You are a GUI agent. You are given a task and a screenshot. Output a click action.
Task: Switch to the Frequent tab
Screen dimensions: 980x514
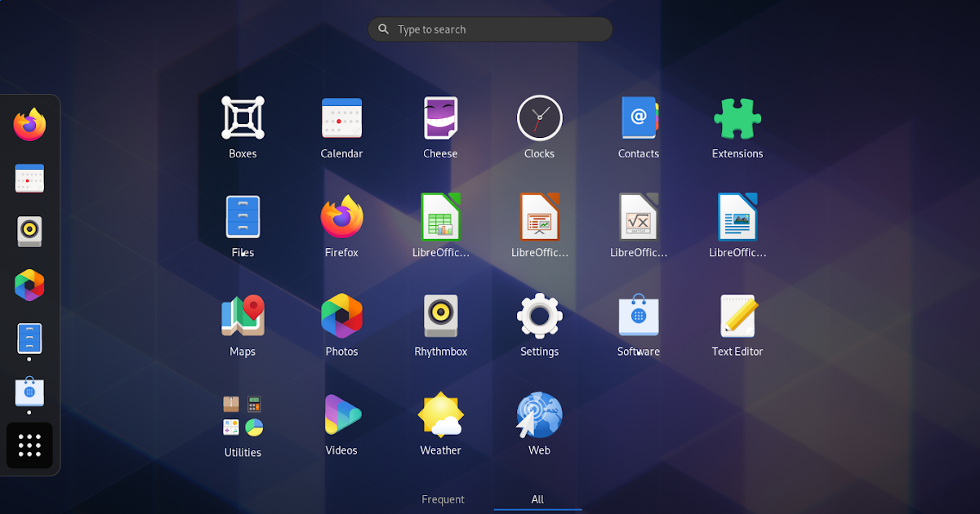pyautogui.click(x=443, y=498)
